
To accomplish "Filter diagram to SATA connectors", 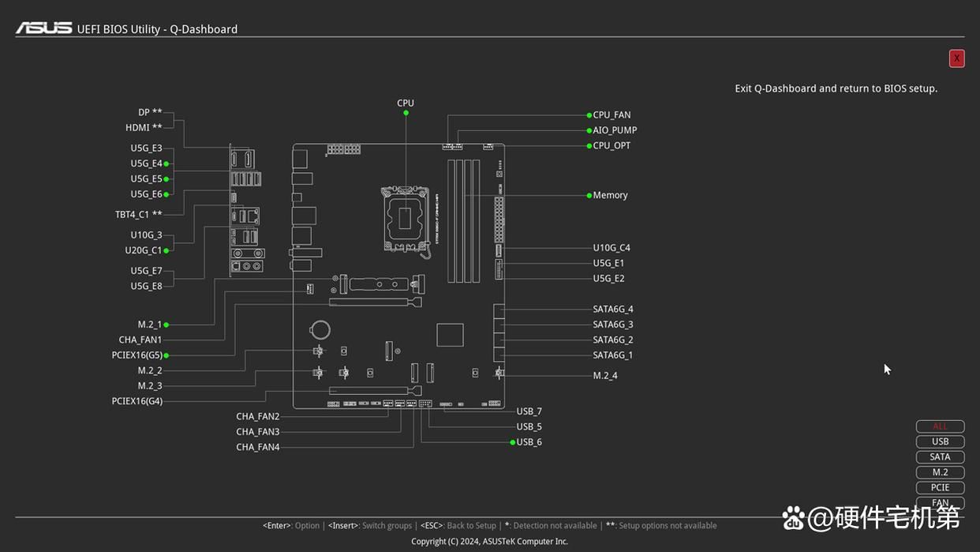I will tap(940, 456).
